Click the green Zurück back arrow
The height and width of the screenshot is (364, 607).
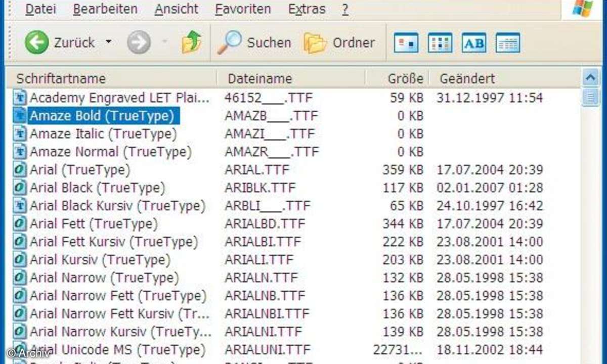(x=37, y=43)
